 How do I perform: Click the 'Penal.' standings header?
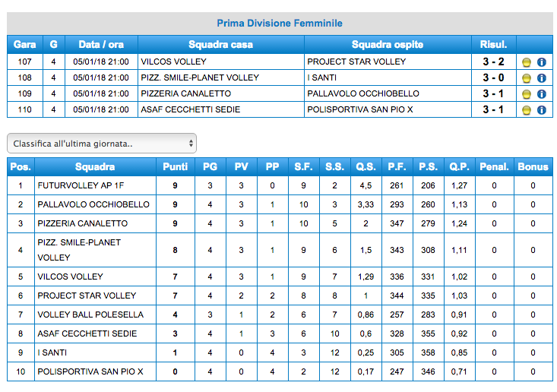(494, 167)
